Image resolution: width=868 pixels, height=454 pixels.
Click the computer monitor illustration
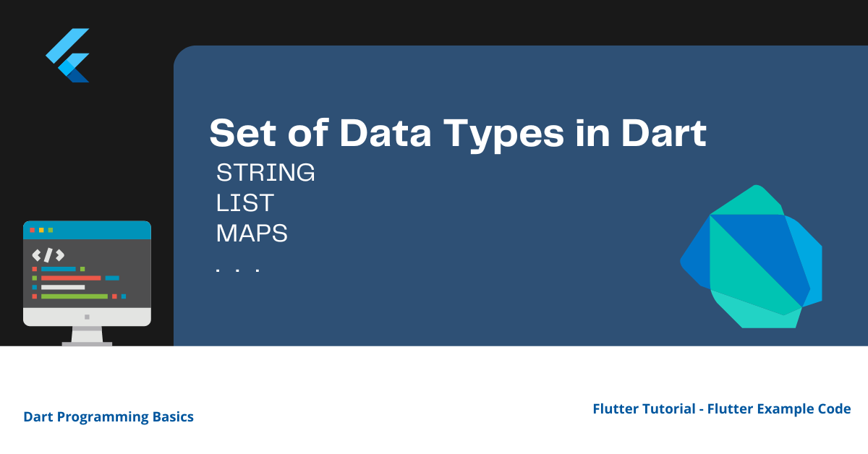[x=87, y=283]
